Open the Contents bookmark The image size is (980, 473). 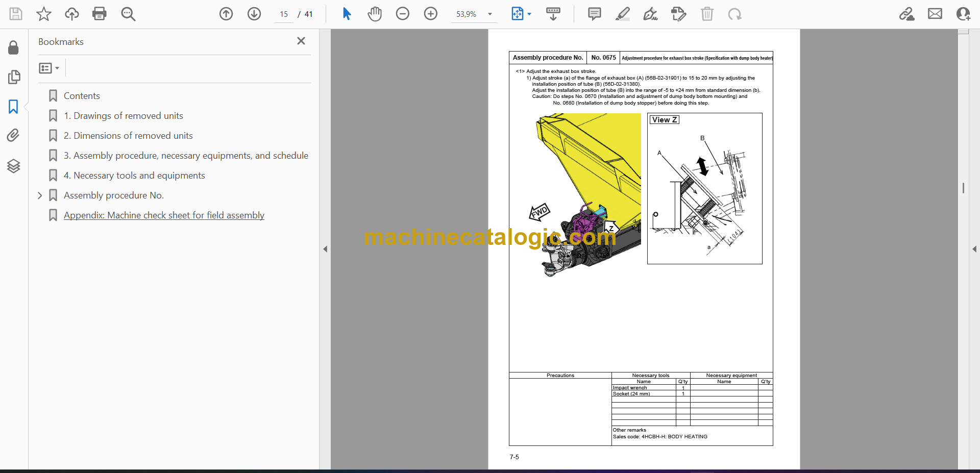(82, 96)
